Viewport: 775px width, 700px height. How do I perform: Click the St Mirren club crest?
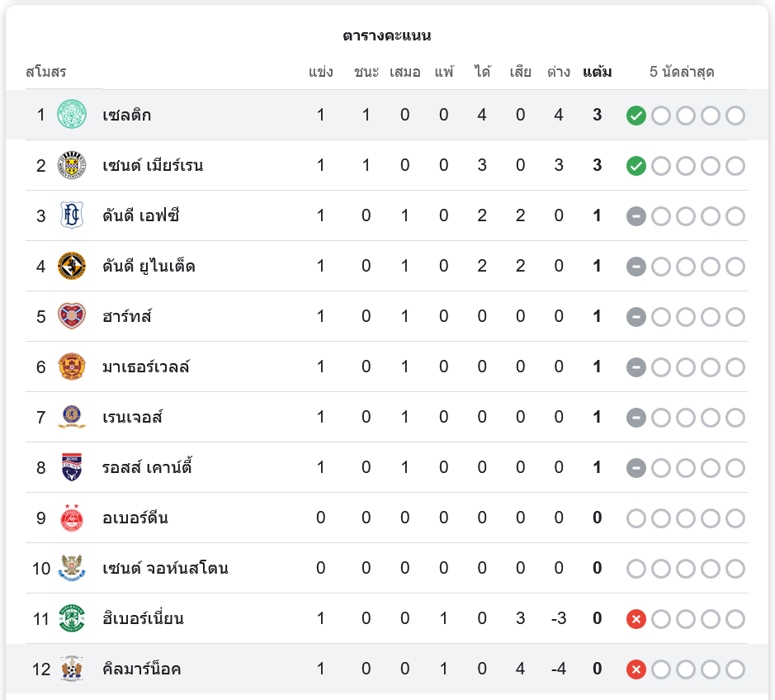pyautogui.click(x=72, y=165)
